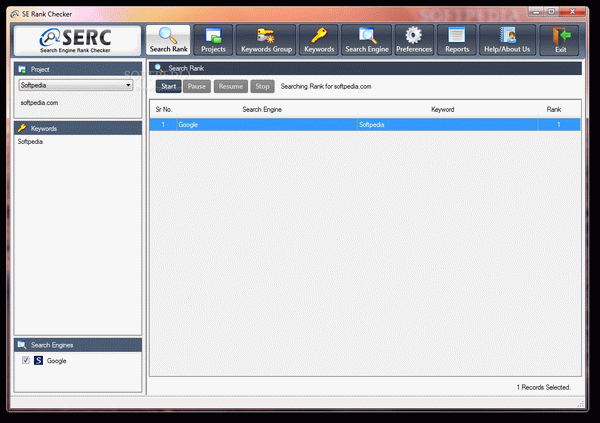
Task: Open the Search Engine section
Action: [x=367, y=40]
